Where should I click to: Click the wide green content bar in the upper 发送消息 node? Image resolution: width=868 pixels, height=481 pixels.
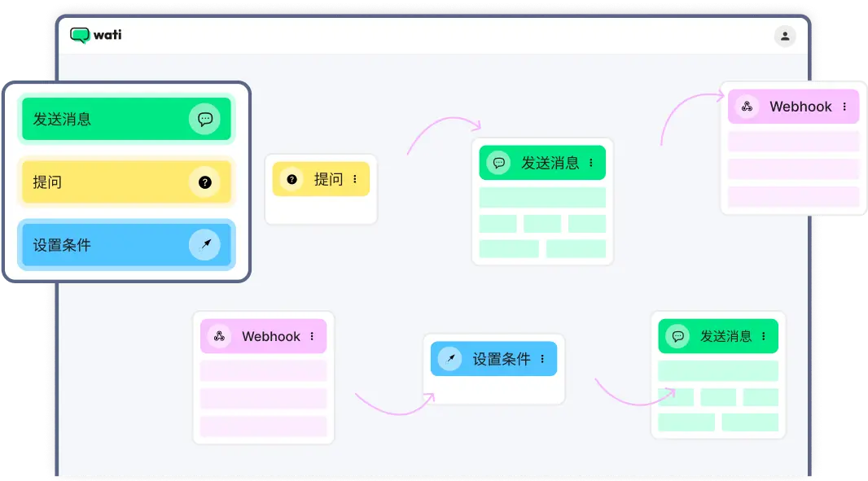(542, 197)
